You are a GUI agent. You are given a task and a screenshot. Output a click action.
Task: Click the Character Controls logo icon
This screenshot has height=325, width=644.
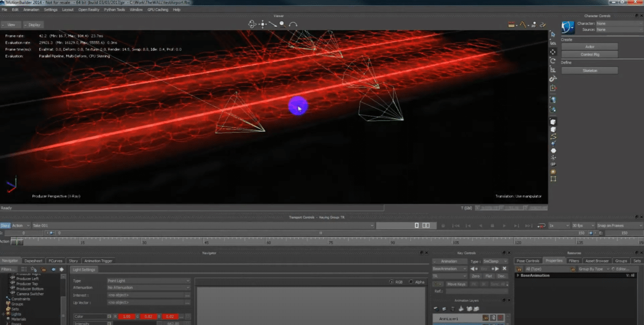coord(568,27)
